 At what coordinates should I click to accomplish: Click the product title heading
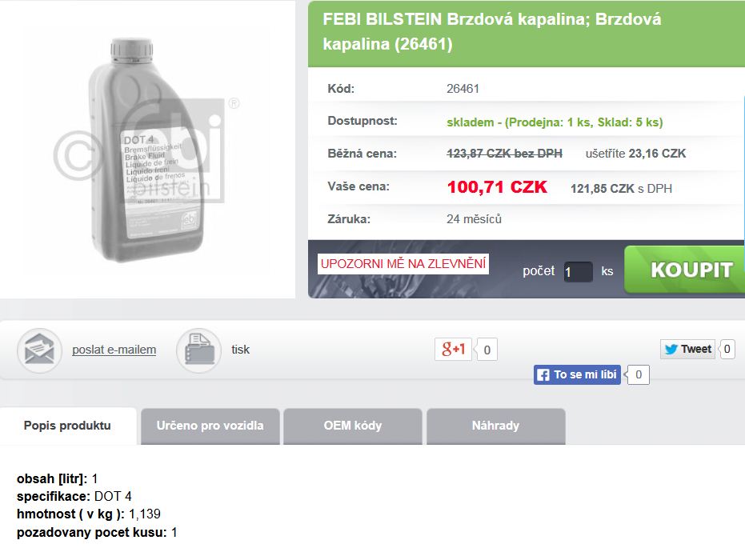[x=491, y=32]
